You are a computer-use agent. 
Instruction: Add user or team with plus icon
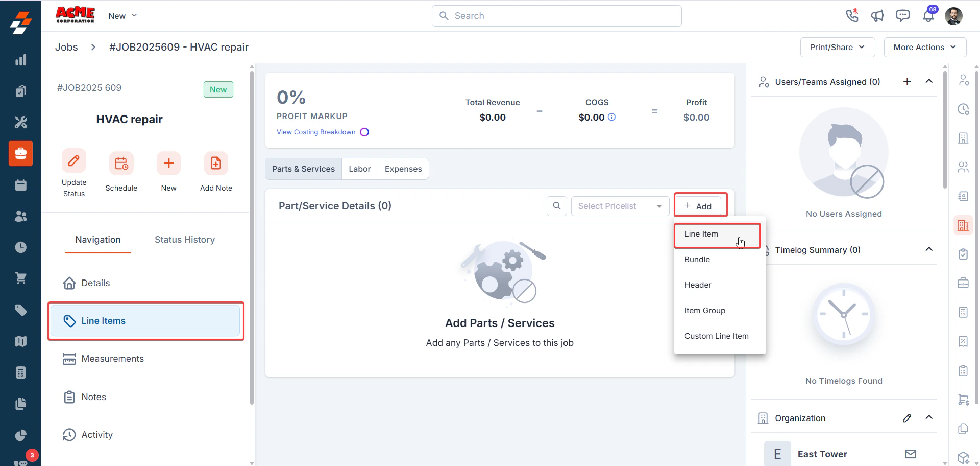907,81
